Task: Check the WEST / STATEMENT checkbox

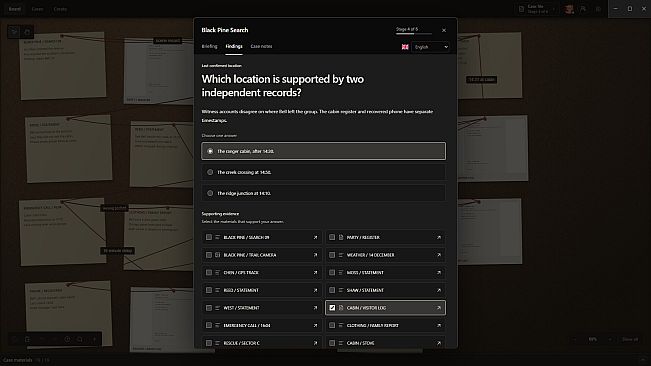Action: pyautogui.click(x=209, y=308)
